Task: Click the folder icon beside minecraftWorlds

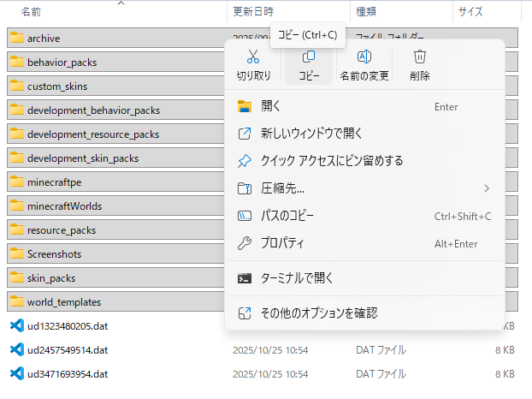Action: click(15, 206)
